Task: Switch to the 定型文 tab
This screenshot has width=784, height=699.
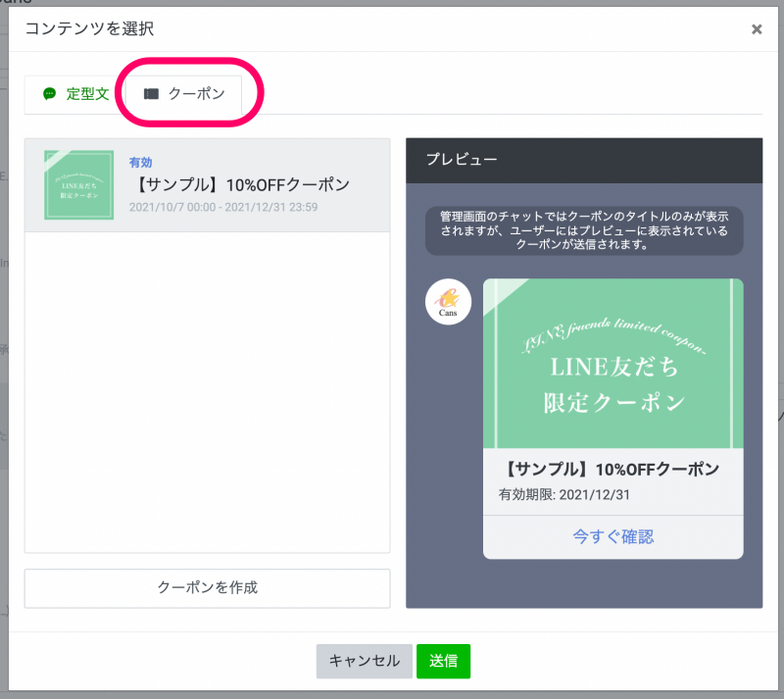Action: [75, 94]
